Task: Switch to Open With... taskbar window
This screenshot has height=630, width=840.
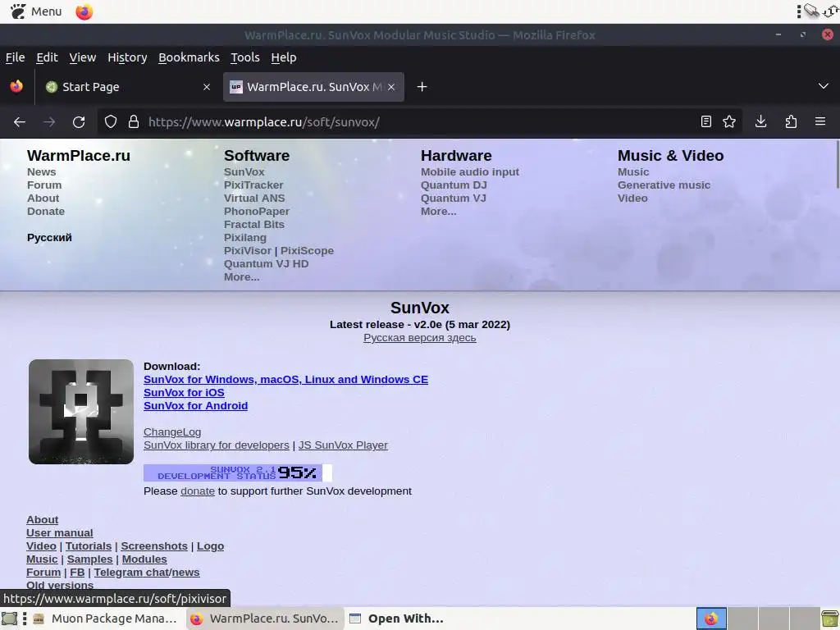Action: (396, 619)
